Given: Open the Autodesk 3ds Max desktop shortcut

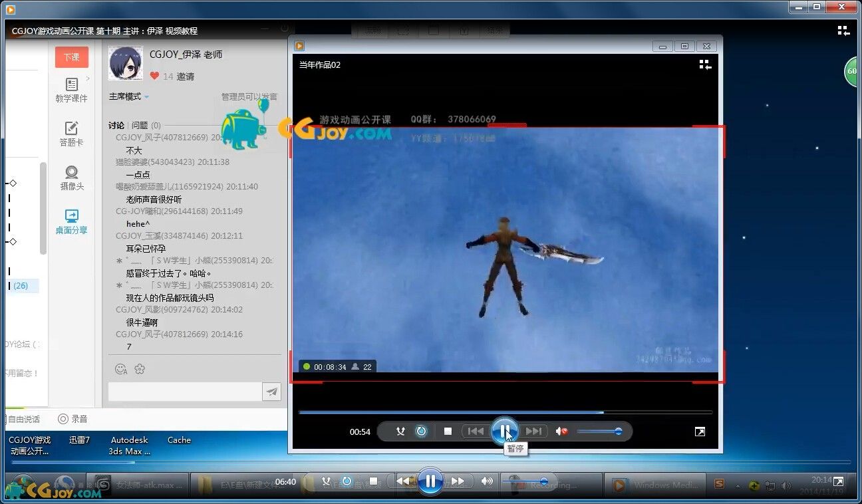Looking at the screenshot, I should (x=130, y=445).
